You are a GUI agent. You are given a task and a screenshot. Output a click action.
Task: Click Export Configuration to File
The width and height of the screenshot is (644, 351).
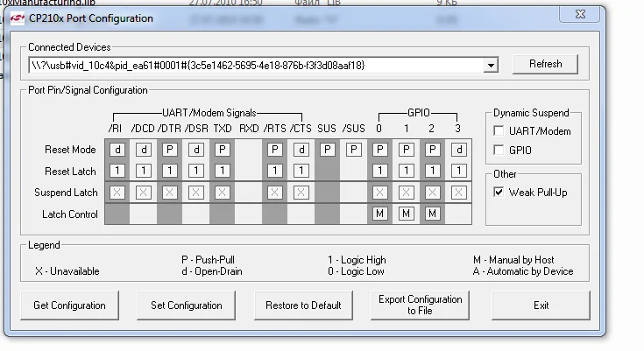pos(420,305)
